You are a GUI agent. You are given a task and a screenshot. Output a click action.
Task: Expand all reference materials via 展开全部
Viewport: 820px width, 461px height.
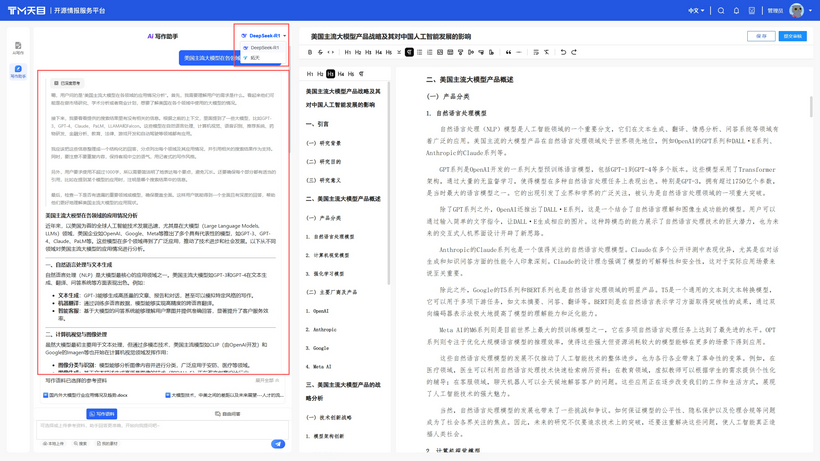click(267, 381)
